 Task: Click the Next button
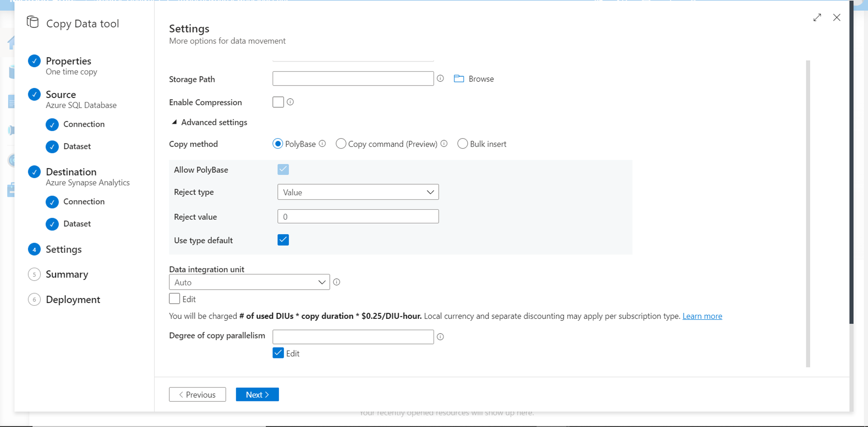[257, 394]
